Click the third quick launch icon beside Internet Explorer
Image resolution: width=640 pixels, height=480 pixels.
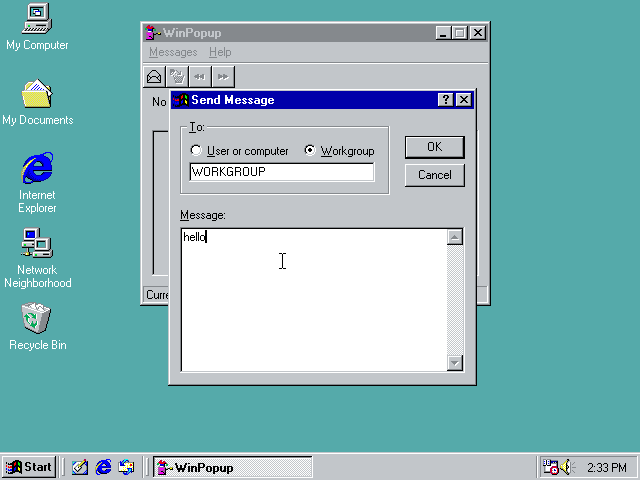coord(126,467)
